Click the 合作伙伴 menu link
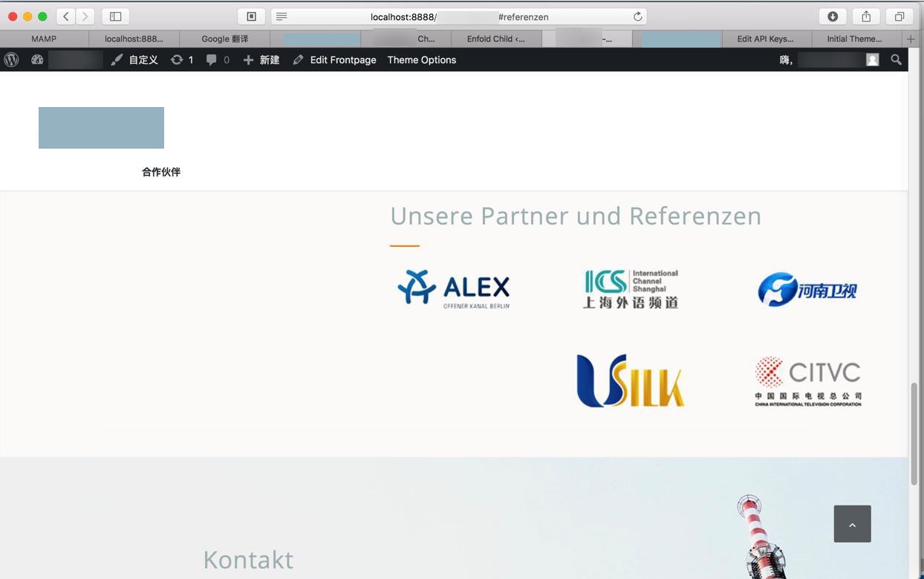Image resolution: width=924 pixels, height=579 pixels. click(x=161, y=172)
